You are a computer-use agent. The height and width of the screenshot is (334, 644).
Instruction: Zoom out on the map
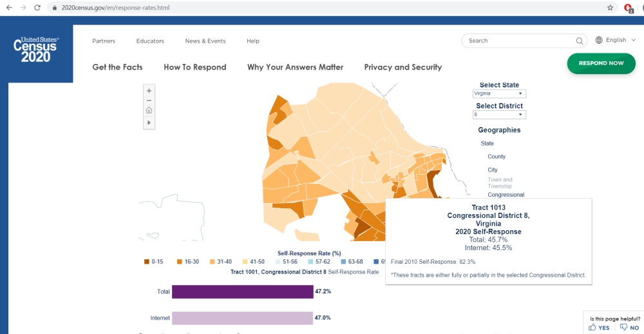click(149, 101)
